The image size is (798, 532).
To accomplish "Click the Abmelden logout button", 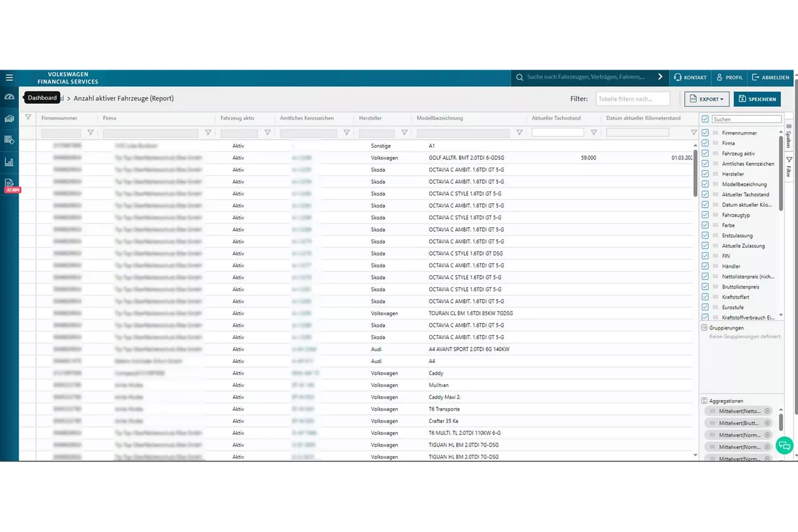I will pyautogui.click(x=771, y=78).
